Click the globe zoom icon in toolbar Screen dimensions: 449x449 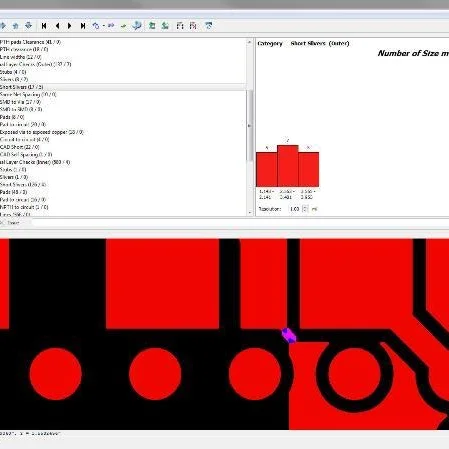(x=137, y=26)
